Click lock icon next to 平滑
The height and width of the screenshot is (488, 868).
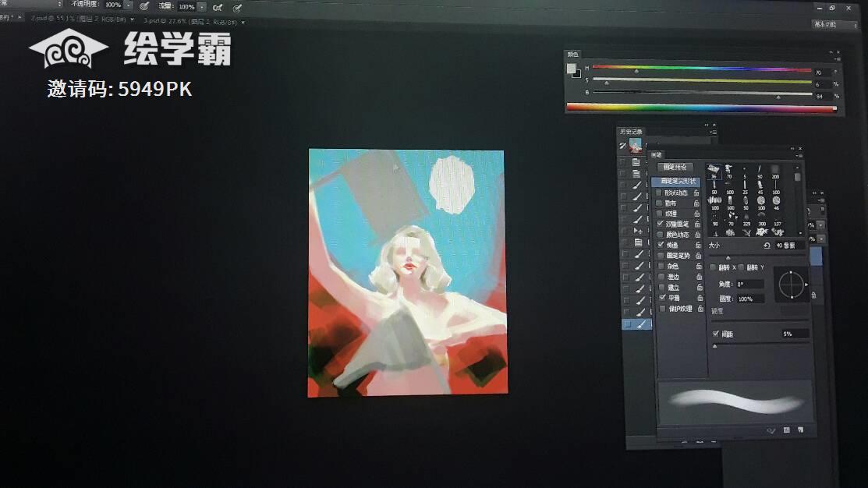[x=700, y=298]
